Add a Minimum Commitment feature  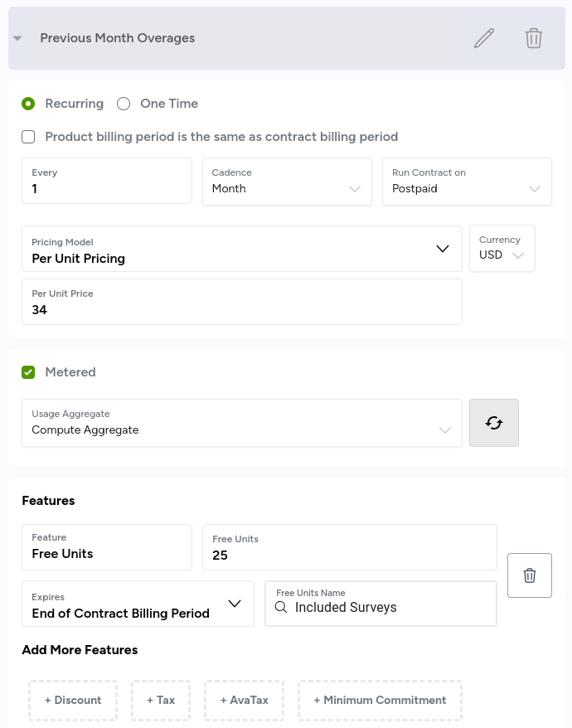click(380, 701)
